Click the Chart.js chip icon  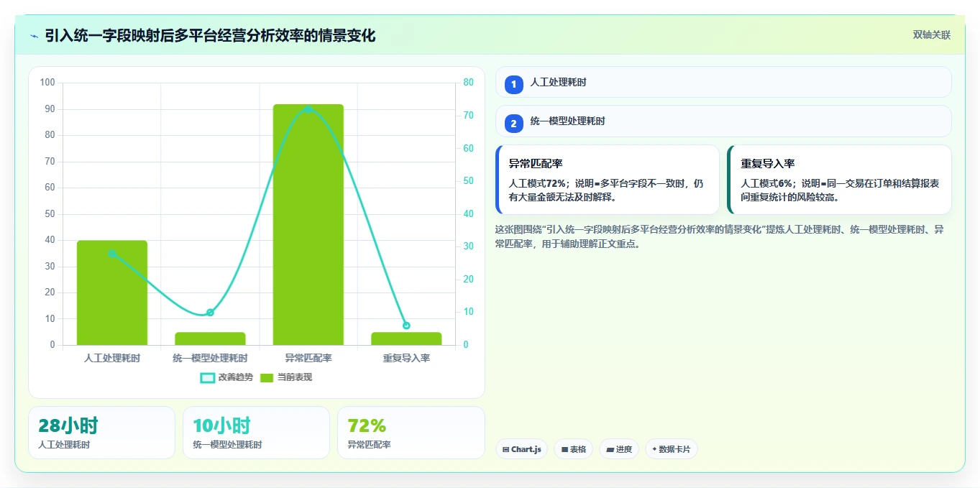(x=506, y=449)
